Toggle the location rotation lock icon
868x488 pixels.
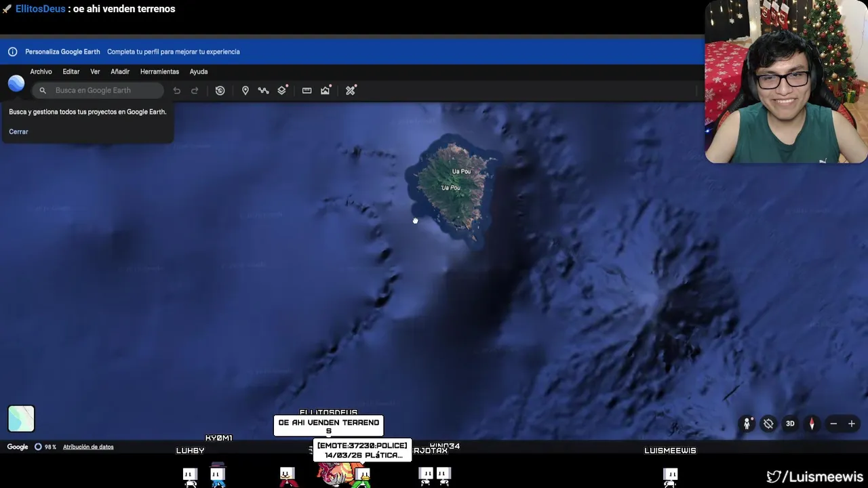coord(768,424)
